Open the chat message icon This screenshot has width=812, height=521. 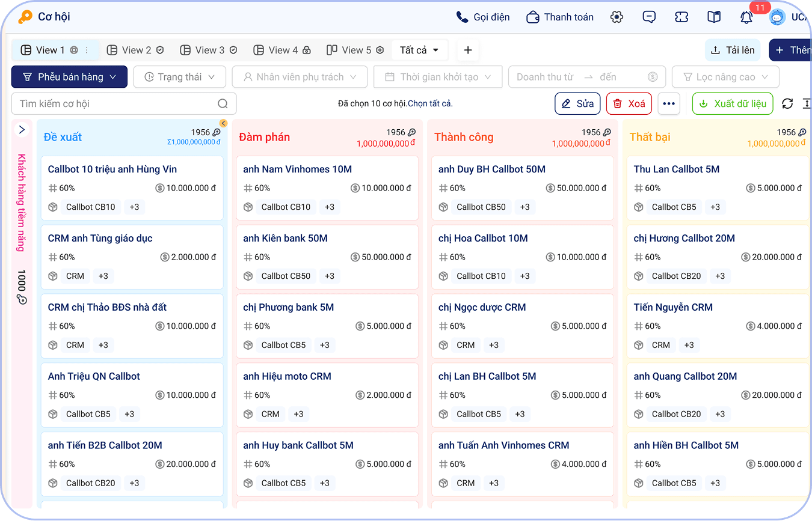(649, 17)
